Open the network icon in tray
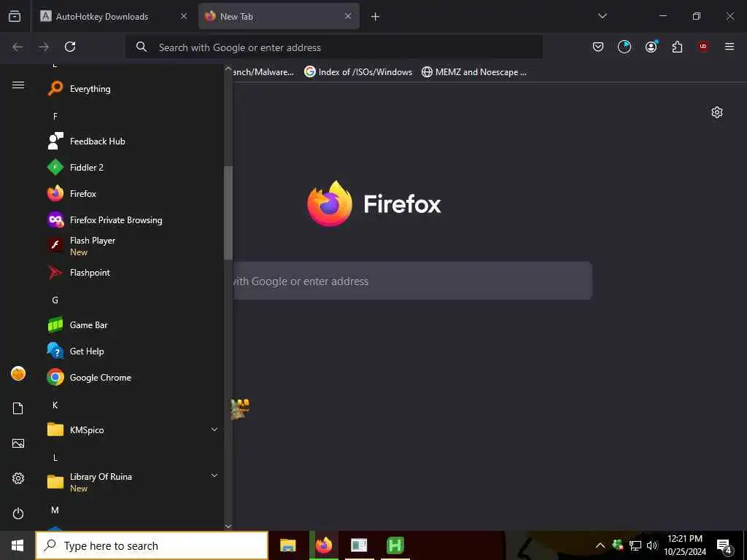Viewport: 747px width, 560px height. (x=635, y=545)
